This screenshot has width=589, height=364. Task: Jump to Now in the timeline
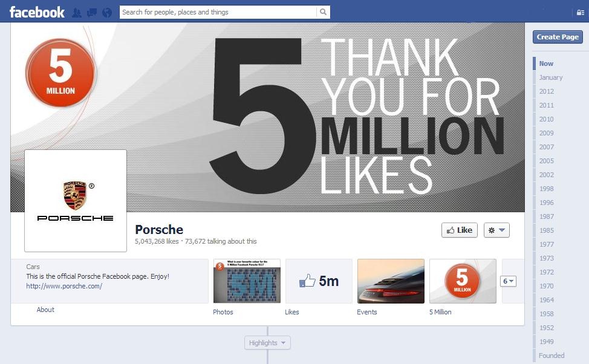(x=546, y=63)
